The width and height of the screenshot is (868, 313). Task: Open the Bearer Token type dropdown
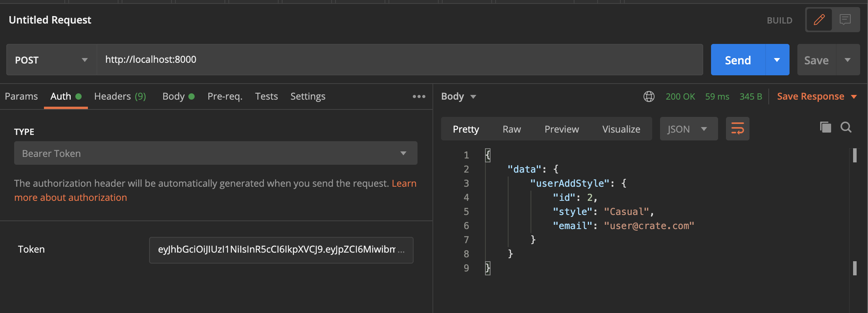pyautogui.click(x=216, y=153)
